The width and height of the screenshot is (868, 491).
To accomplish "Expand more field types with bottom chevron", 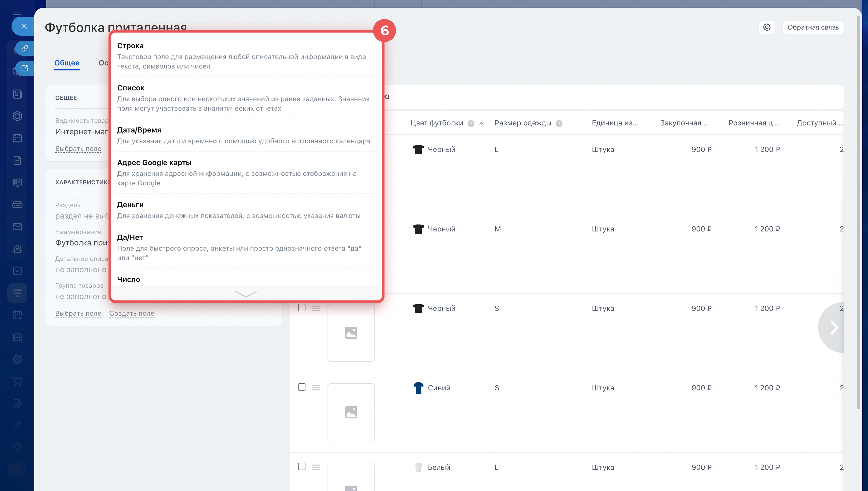I will pos(246,294).
